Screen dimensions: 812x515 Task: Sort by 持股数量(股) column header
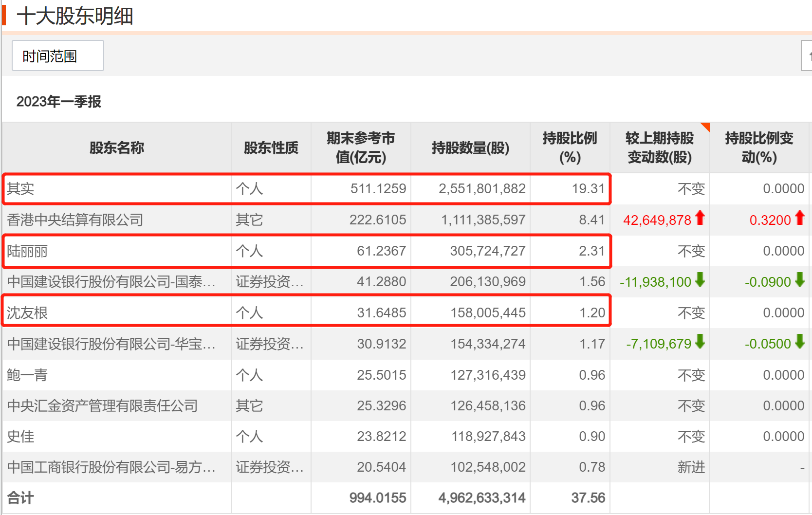[x=470, y=147]
